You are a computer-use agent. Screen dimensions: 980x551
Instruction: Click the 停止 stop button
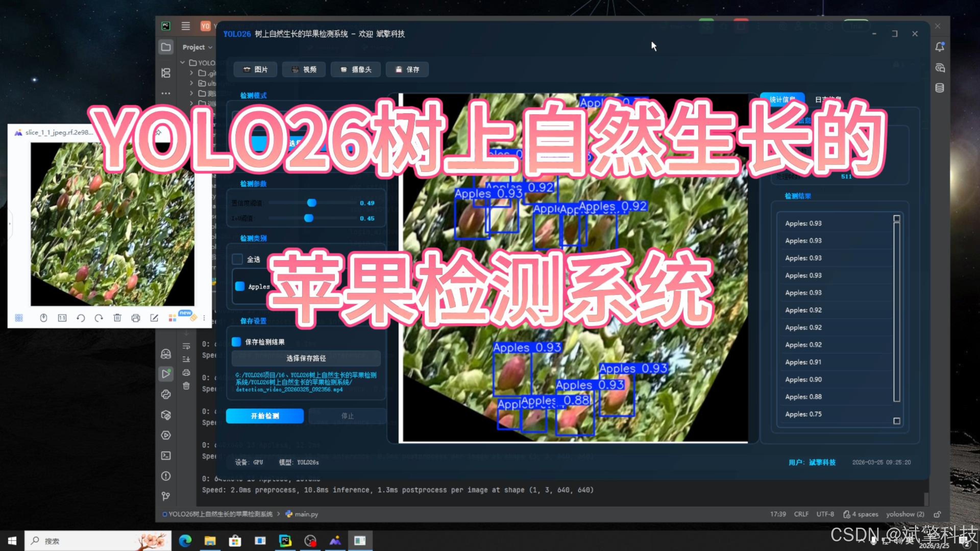coord(347,416)
